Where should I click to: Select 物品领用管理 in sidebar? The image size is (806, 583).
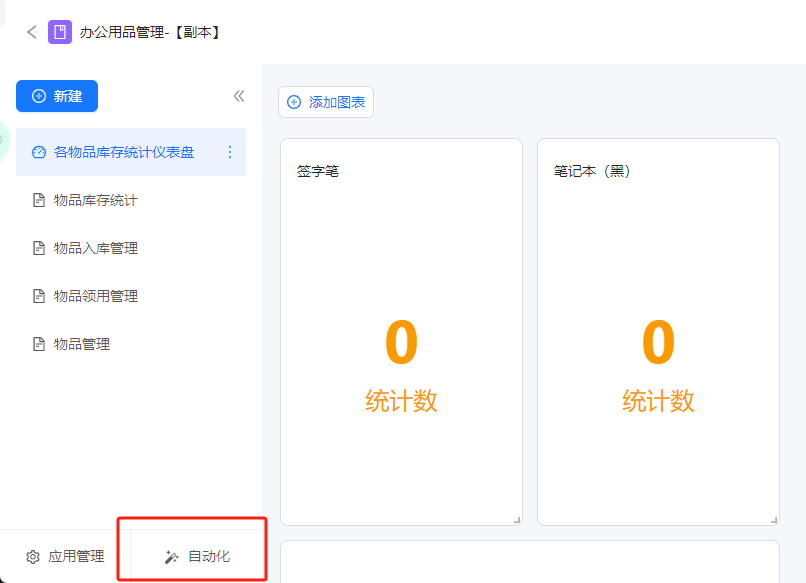pos(131,296)
